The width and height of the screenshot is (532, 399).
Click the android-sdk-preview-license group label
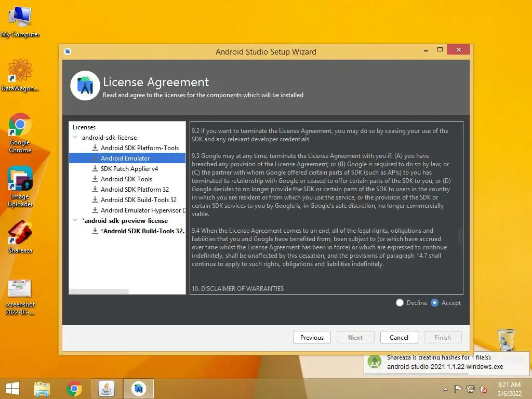[125, 220]
